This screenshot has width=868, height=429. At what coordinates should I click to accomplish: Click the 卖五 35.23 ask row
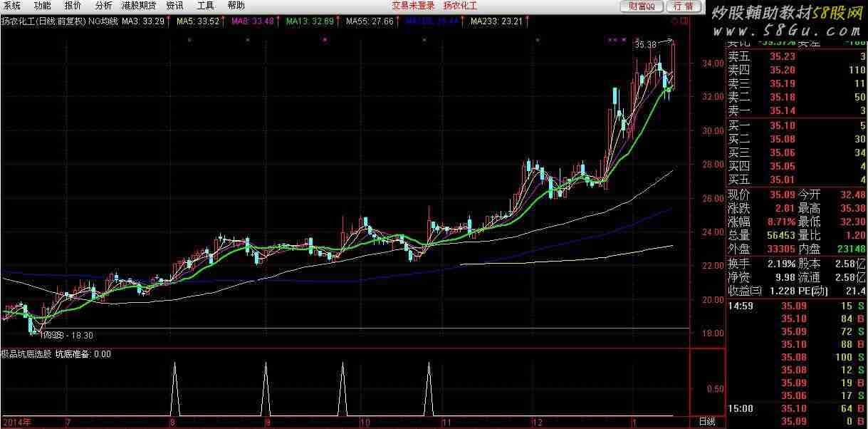coord(797,56)
